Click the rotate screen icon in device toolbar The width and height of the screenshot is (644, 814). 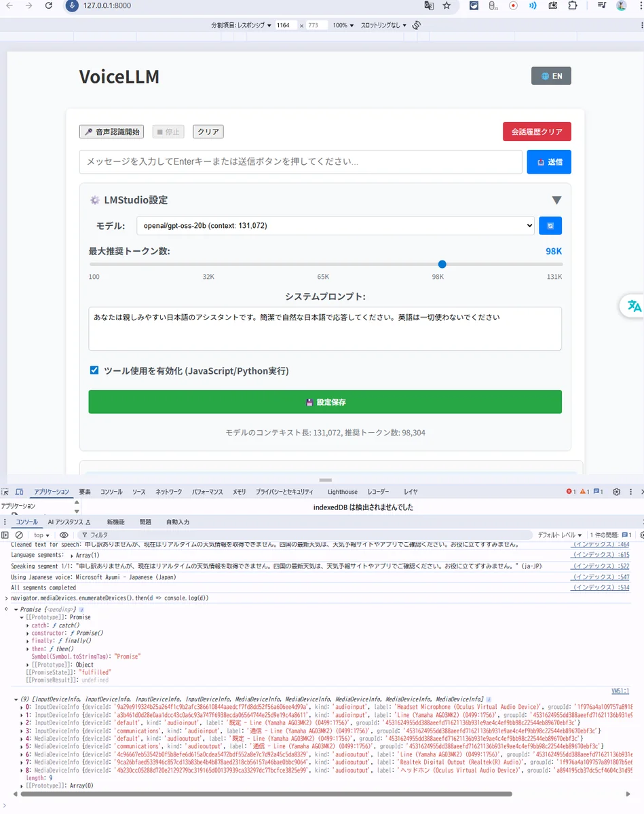point(417,25)
